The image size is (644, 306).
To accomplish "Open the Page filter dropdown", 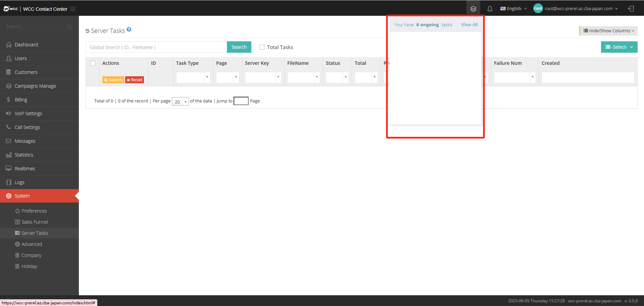I will (228, 77).
